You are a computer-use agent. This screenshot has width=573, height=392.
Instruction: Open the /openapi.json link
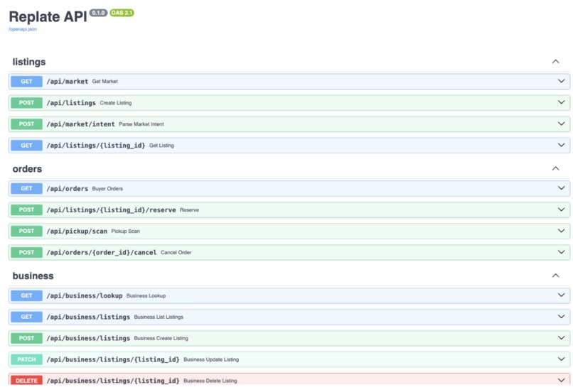click(x=23, y=29)
